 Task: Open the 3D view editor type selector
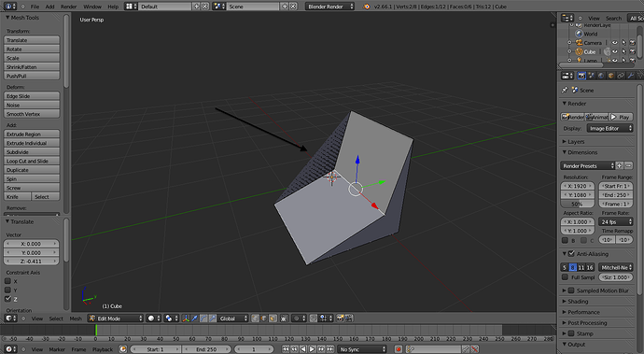10,319
